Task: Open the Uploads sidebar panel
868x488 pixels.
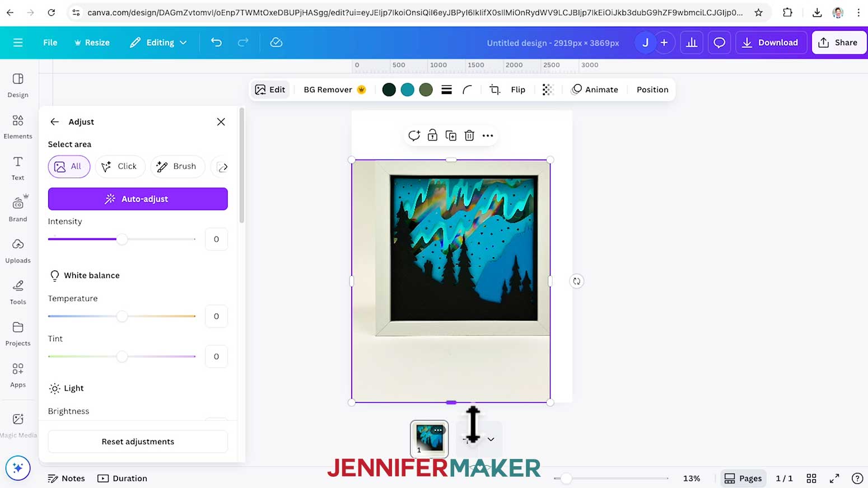Action: point(18,251)
